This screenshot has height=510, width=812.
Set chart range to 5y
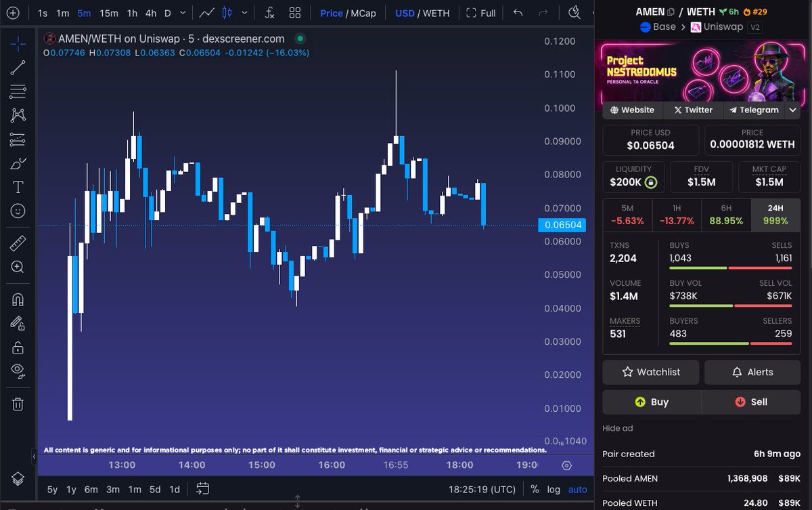pyautogui.click(x=52, y=489)
